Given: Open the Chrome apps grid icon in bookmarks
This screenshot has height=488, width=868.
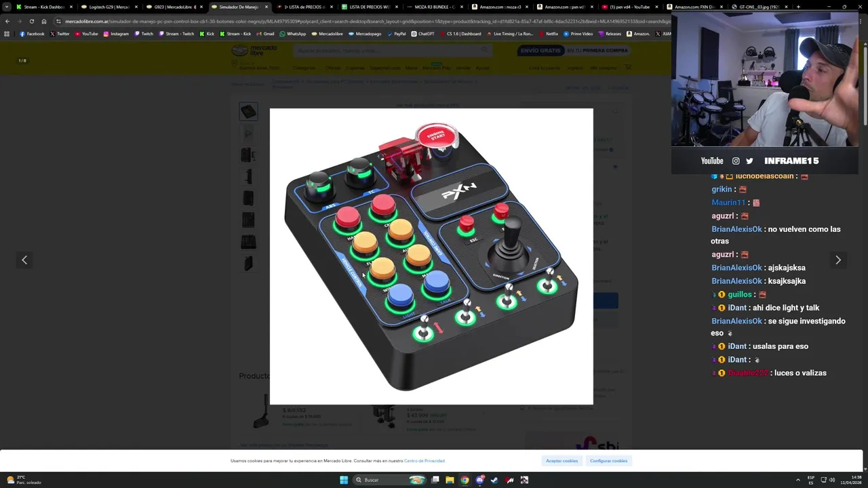Looking at the screenshot, I should (7, 34).
